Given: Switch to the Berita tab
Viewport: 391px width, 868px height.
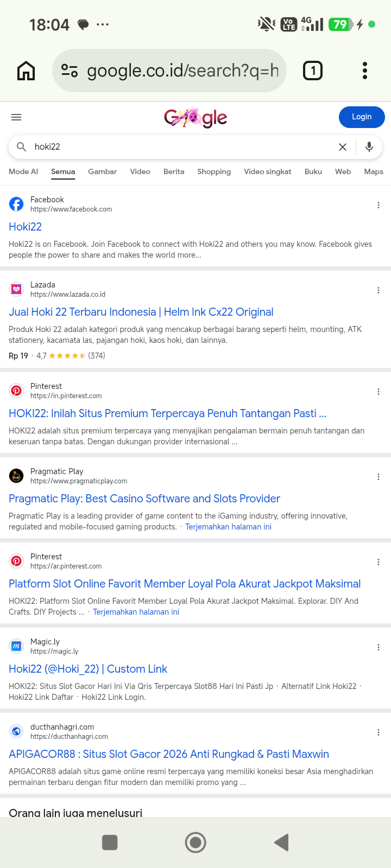Looking at the screenshot, I should [174, 171].
